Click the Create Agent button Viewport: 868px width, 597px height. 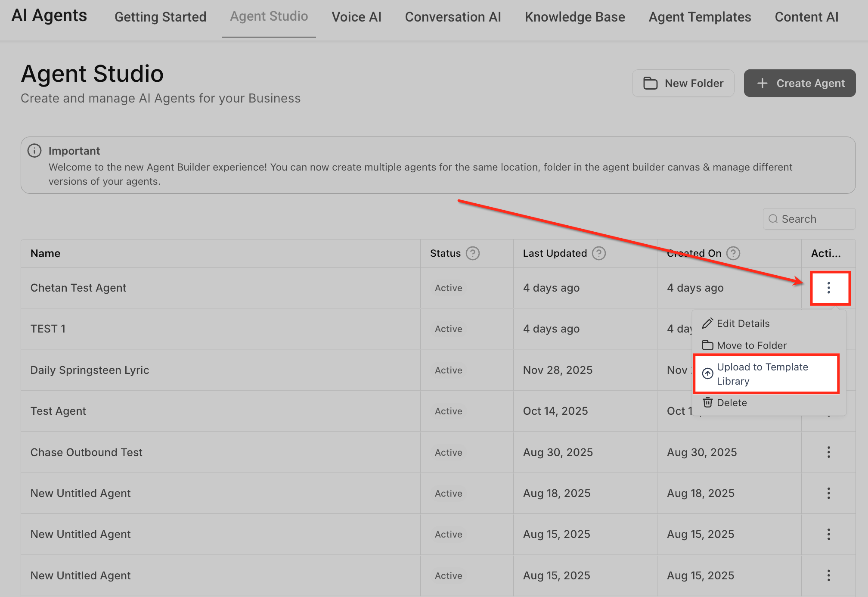(x=800, y=83)
